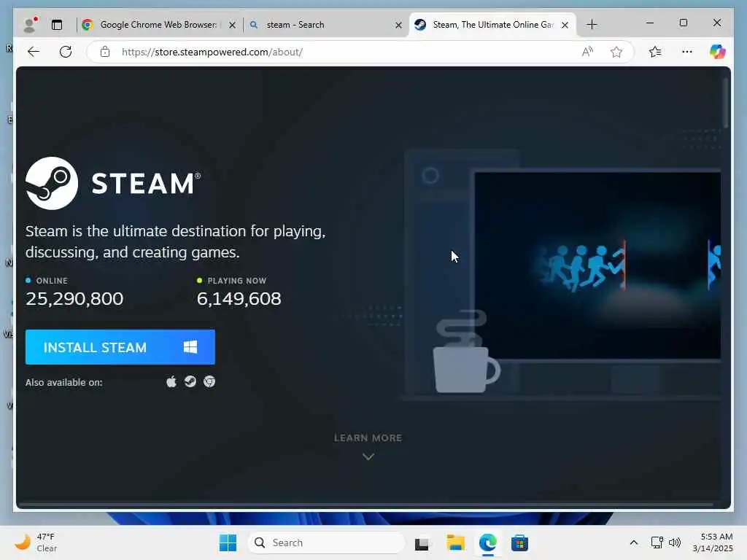This screenshot has width=747, height=560.
Task: Open the Windows Start menu
Action: [x=228, y=542]
